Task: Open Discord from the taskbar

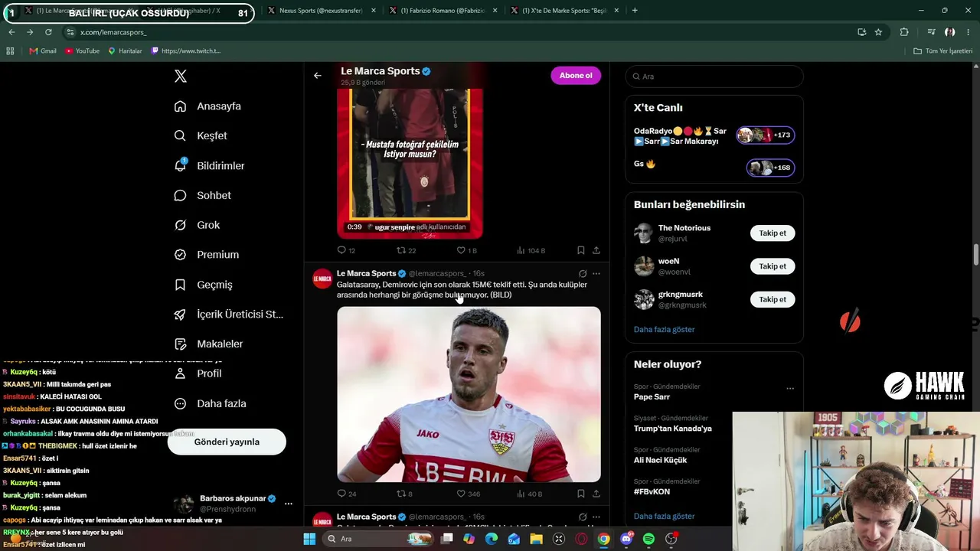Action: [x=626, y=539]
